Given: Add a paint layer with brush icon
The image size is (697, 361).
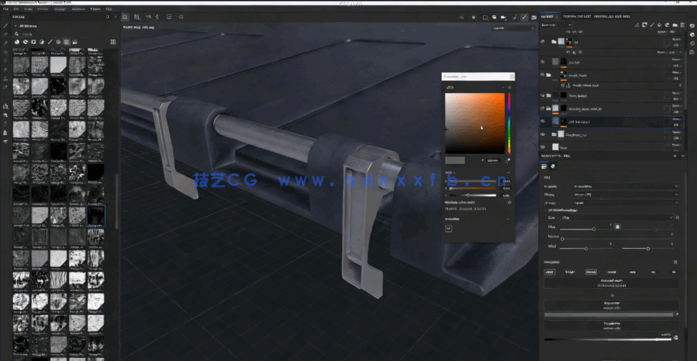Looking at the screenshot, I should point(652,25).
